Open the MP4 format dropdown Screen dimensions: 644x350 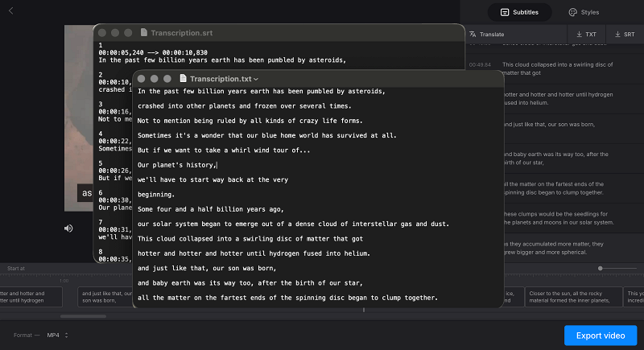[x=56, y=335]
